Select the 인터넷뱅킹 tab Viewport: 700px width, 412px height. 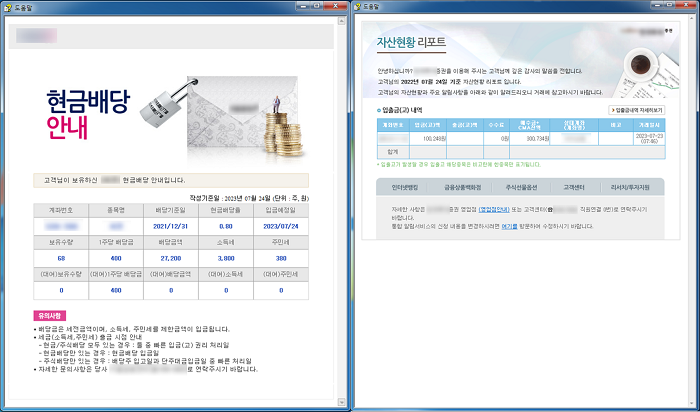click(x=404, y=188)
